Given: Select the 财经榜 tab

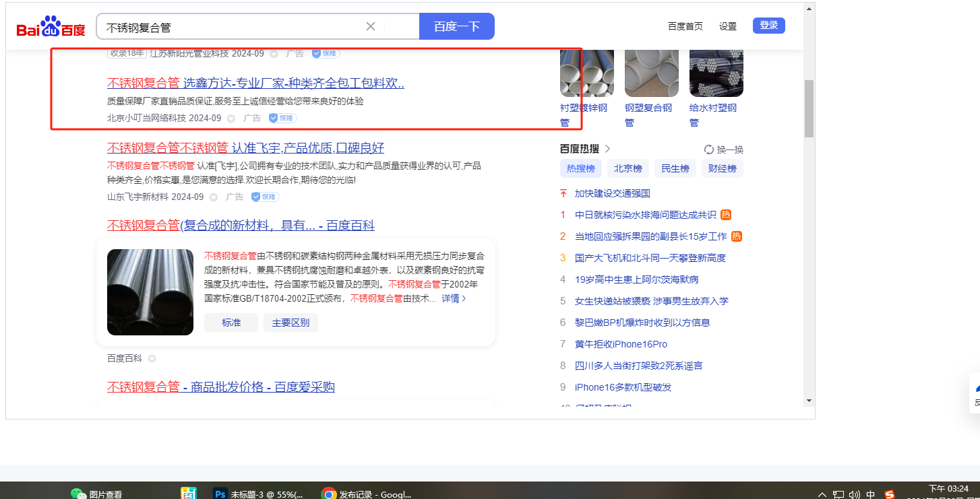Looking at the screenshot, I should click(722, 168).
